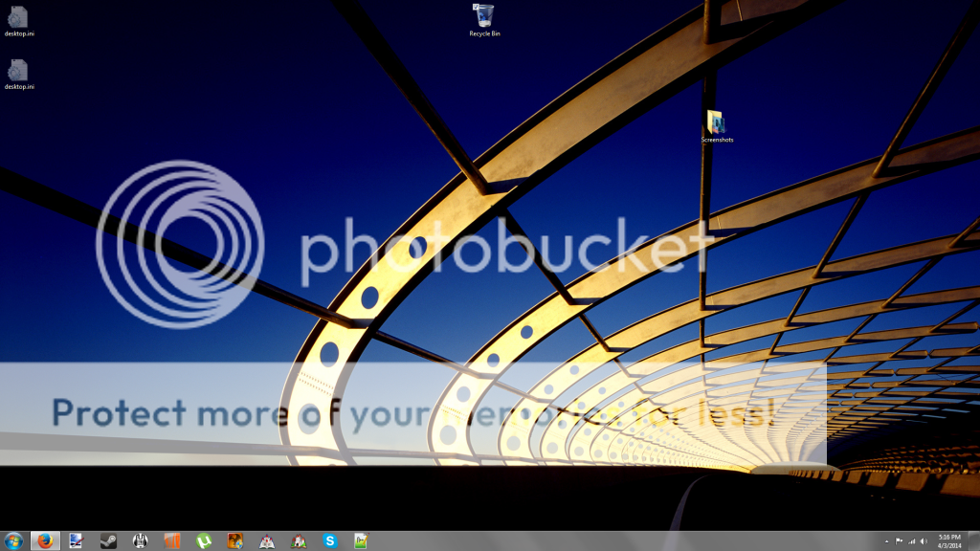Select the topmost desktop.ini file
The height and width of the screenshot is (551, 980).
18,19
